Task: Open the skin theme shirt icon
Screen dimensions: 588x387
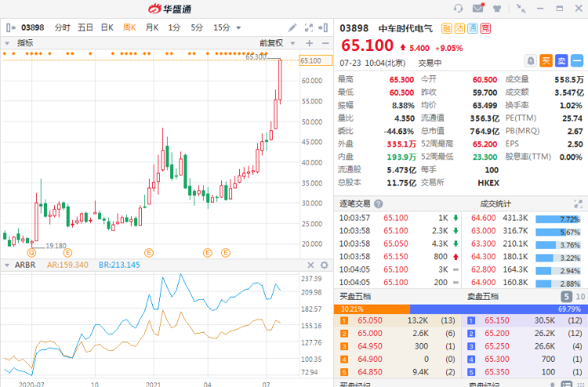Action: coord(497,9)
